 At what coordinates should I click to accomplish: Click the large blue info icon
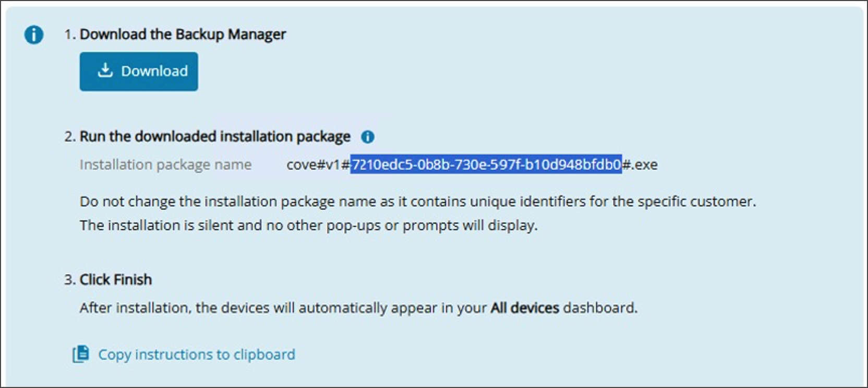click(34, 35)
